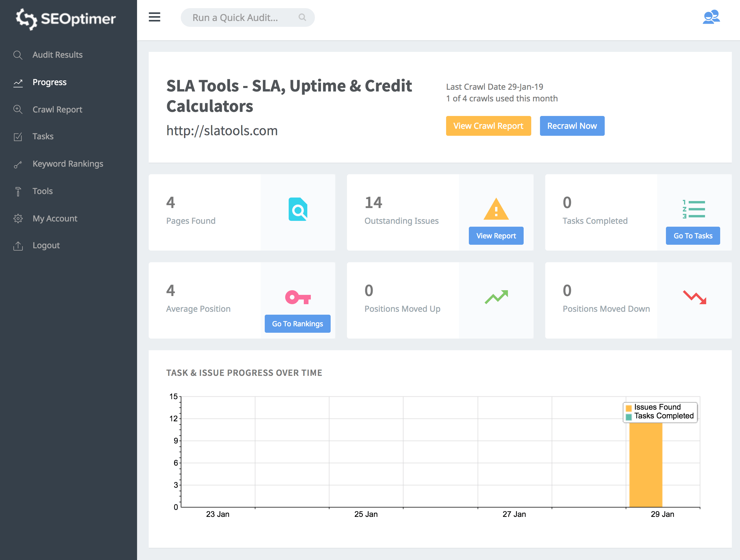Click View Crawl Report button
This screenshot has height=560, width=740.
488,126
